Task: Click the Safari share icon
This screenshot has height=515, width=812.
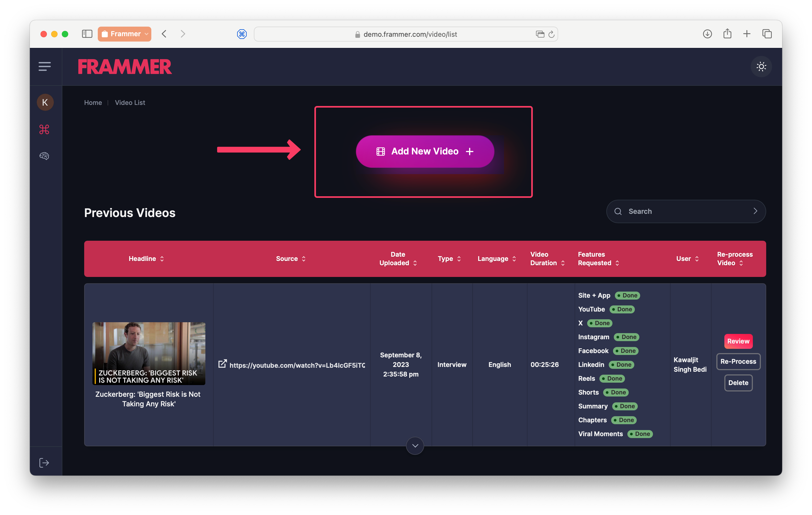Action: [727, 34]
